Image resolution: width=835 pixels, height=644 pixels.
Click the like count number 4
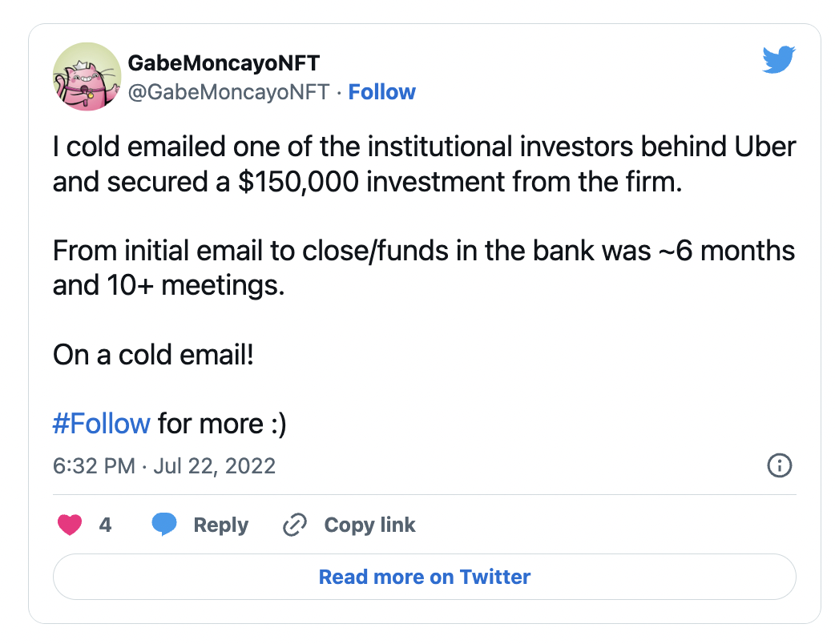pyautogui.click(x=105, y=525)
